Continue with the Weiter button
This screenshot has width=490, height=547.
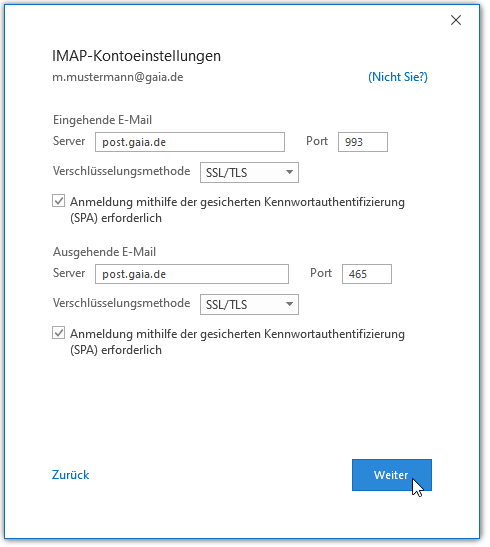pyautogui.click(x=392, y=475)
